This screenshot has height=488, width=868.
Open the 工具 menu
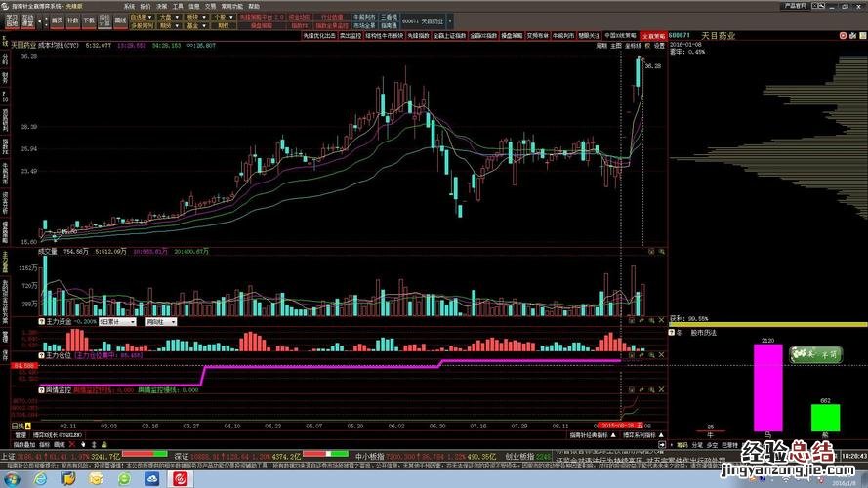click(x=178, y=6)
